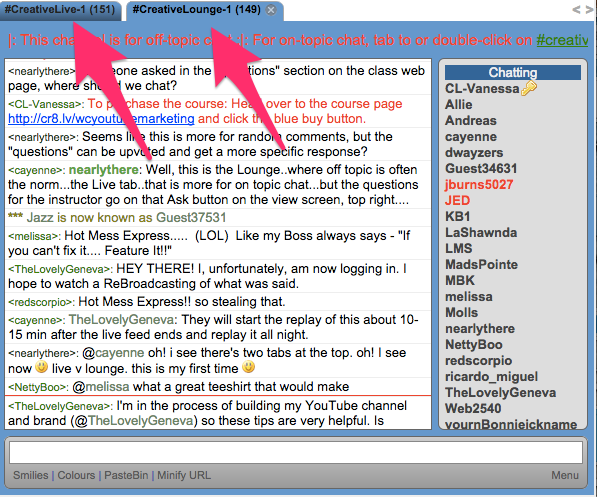Open the Menu at bottom right

pyautogui.click(x=565, y=475)
